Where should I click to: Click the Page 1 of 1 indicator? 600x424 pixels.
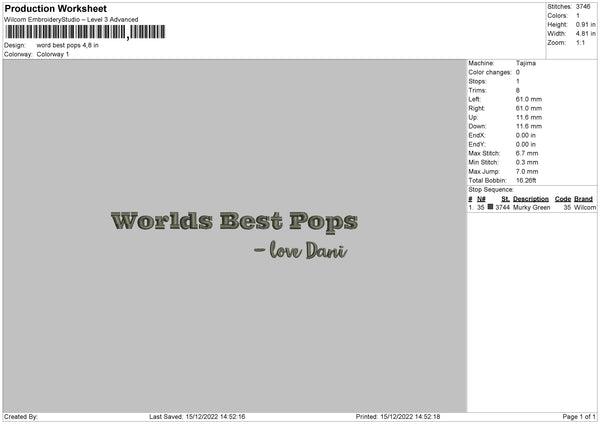tap(579, 416)
